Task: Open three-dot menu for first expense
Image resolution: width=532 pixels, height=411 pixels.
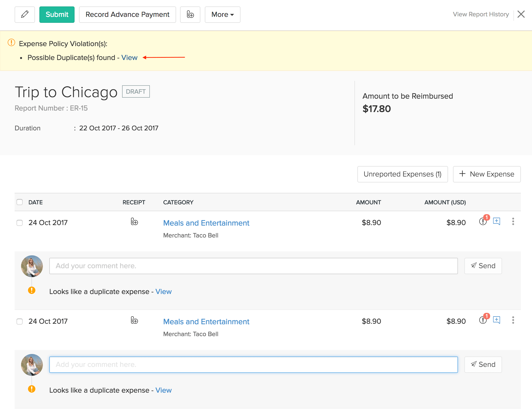Action: pyautogui.click(x=513, y=221)
